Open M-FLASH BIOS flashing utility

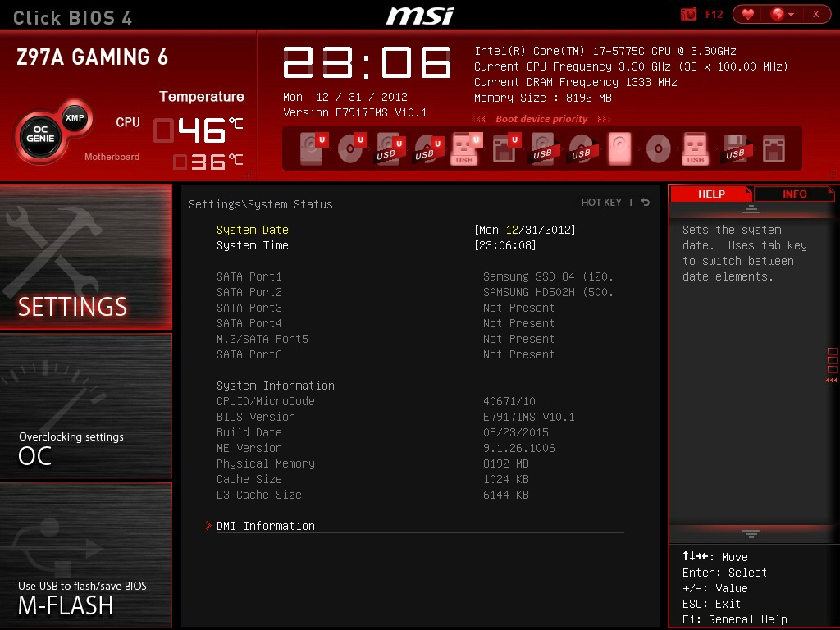86,556
